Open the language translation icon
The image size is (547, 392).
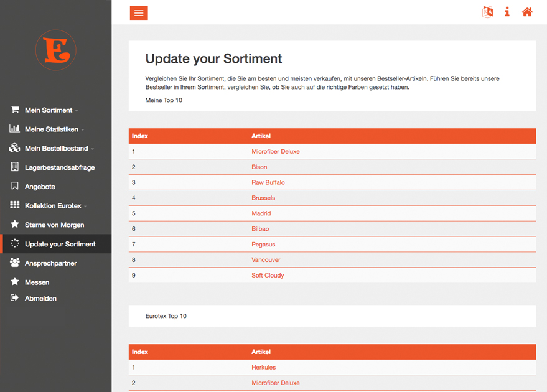pos(487,12)
